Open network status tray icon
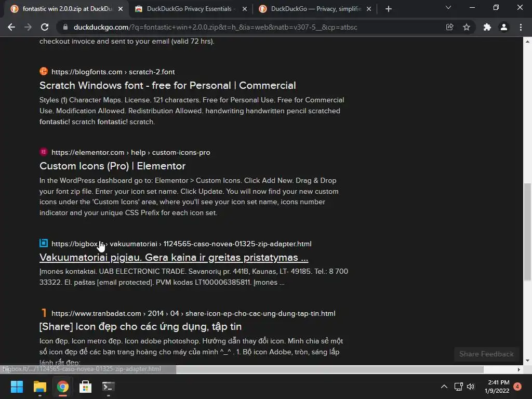Screen dimensions: 532x399 (x=458, y=387)
